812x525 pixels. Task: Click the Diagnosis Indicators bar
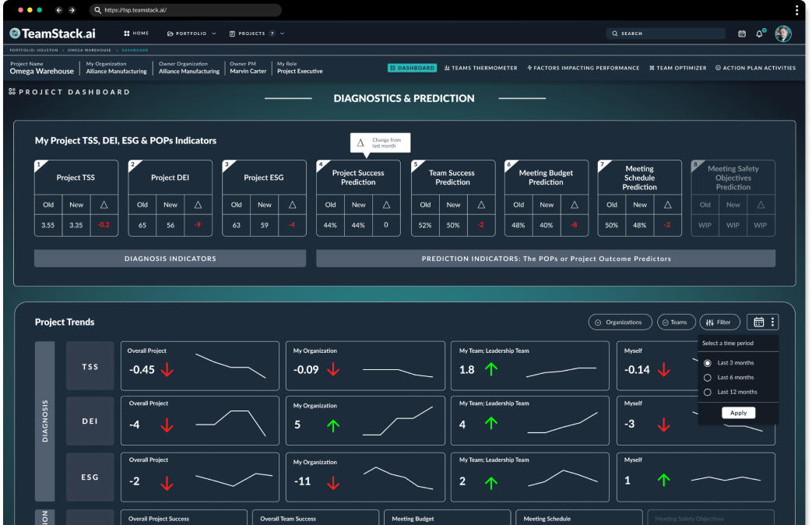pos(169,258)
